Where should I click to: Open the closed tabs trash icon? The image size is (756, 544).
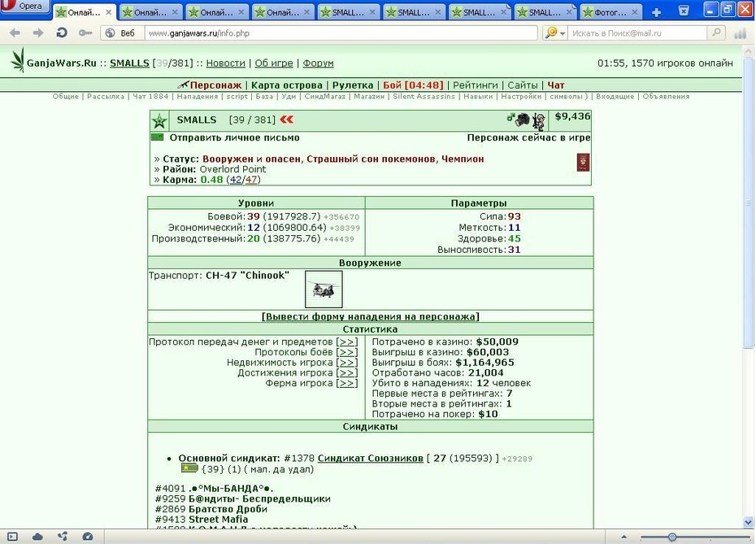[x=683, y=11]
